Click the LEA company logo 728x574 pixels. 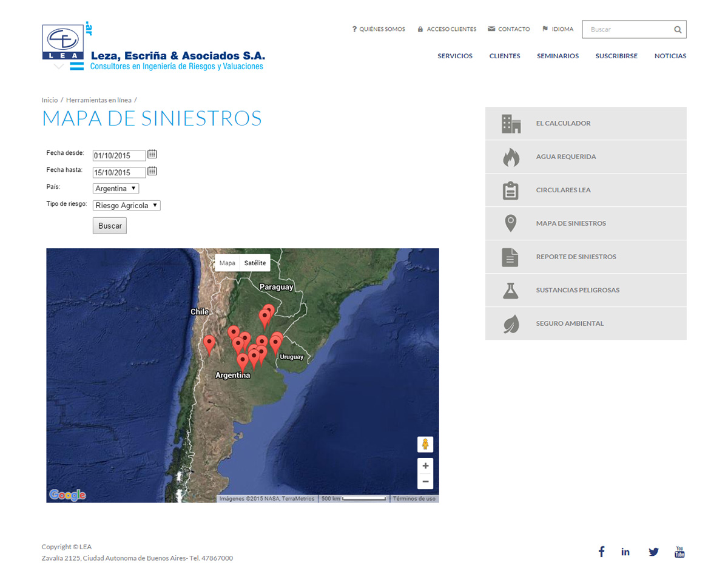tap(62, 42)
